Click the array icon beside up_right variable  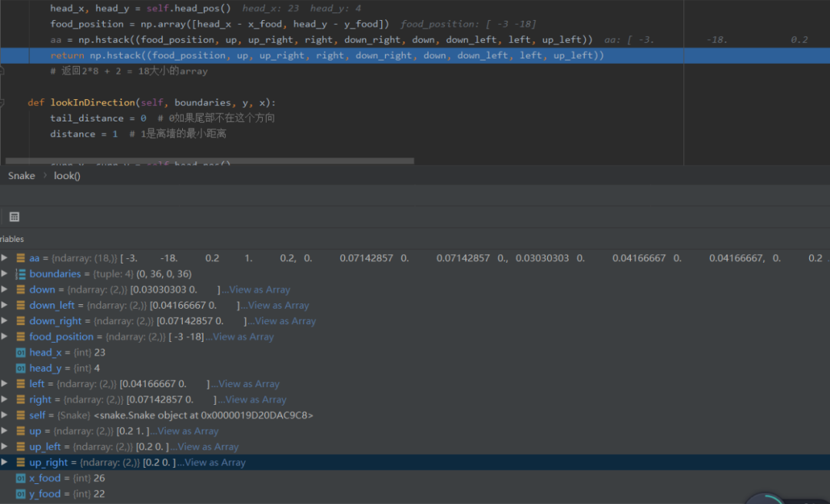21,463
